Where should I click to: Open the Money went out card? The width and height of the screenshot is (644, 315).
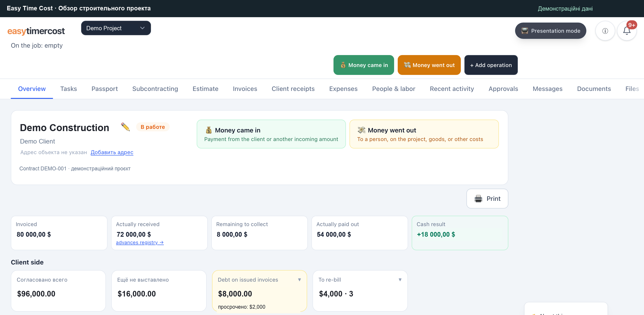(x=424, y=134)
